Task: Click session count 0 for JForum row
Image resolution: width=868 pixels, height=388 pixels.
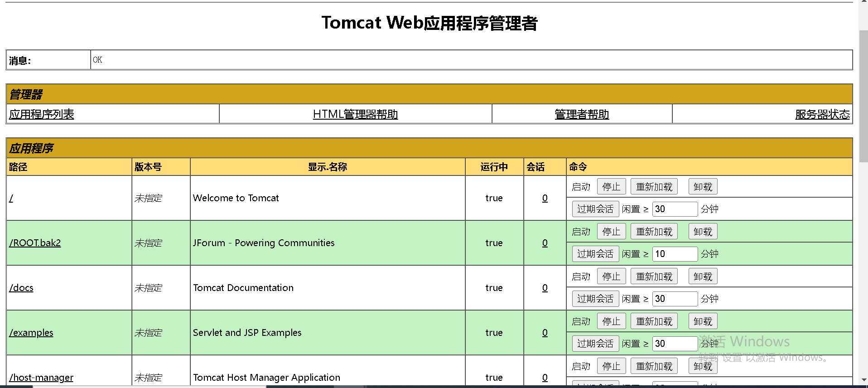Action: click(545, 243)
